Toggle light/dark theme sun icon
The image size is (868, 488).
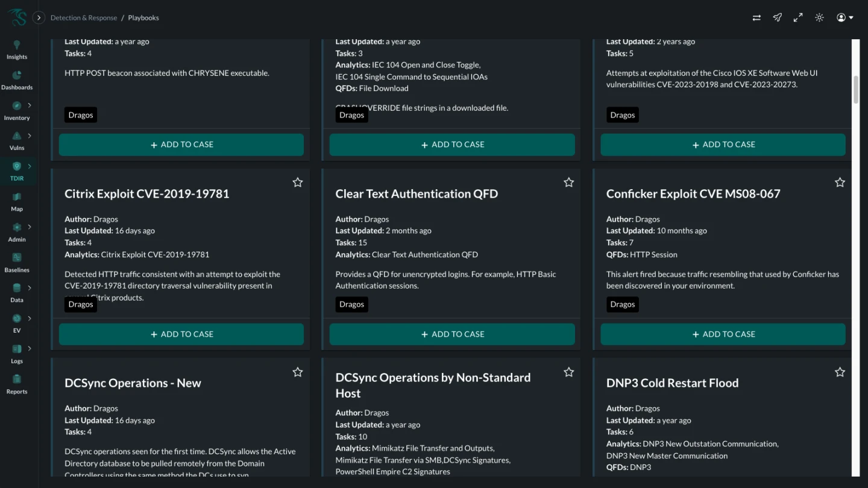[819, 17]
